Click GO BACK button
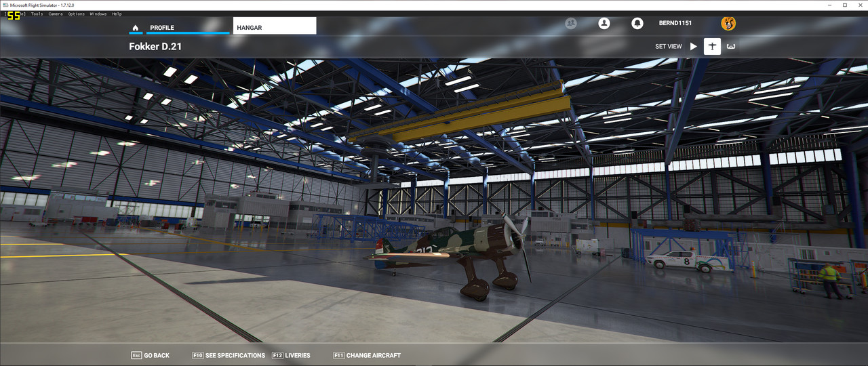Image resolution: width=868 pixels, height=366 pixels. [x=151, y=355]
